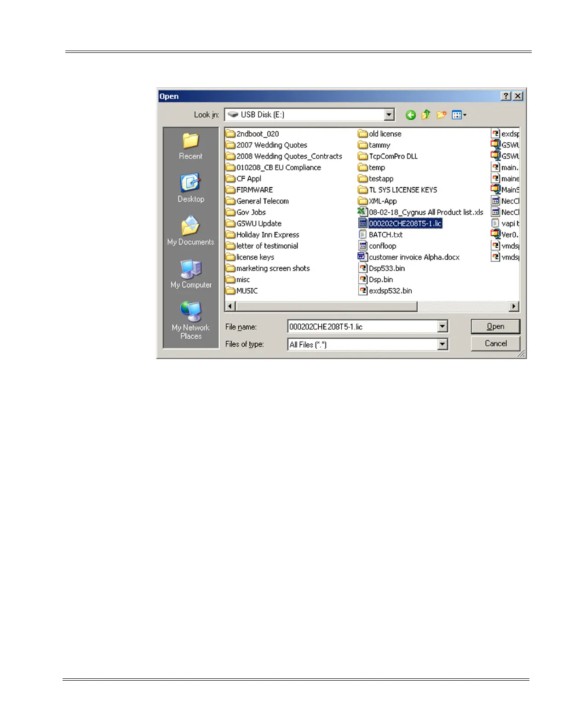The image size is (563, 728).
Task: Select customer invoice Alpha.docx file
Action: pyautogui.click(x=408, y=257)
